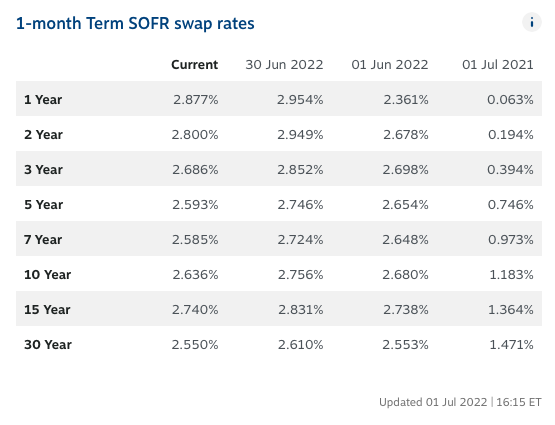The width and height of the screenshot is (555, 425).
Task: Click the 5 Year row label
Action: click(x=43, y=205)
